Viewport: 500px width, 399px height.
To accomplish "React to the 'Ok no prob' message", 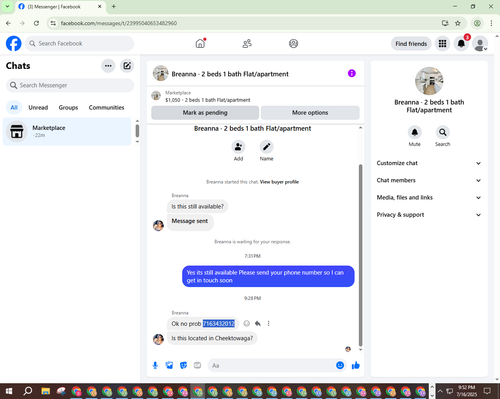I will (x=247, y=323).
